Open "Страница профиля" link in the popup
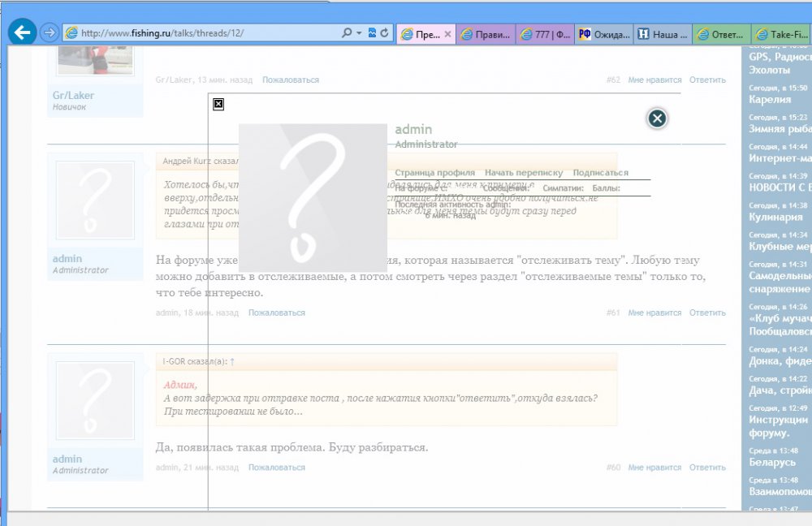The image size is (812, 526). pyautogui.click(x=434, y=173)
